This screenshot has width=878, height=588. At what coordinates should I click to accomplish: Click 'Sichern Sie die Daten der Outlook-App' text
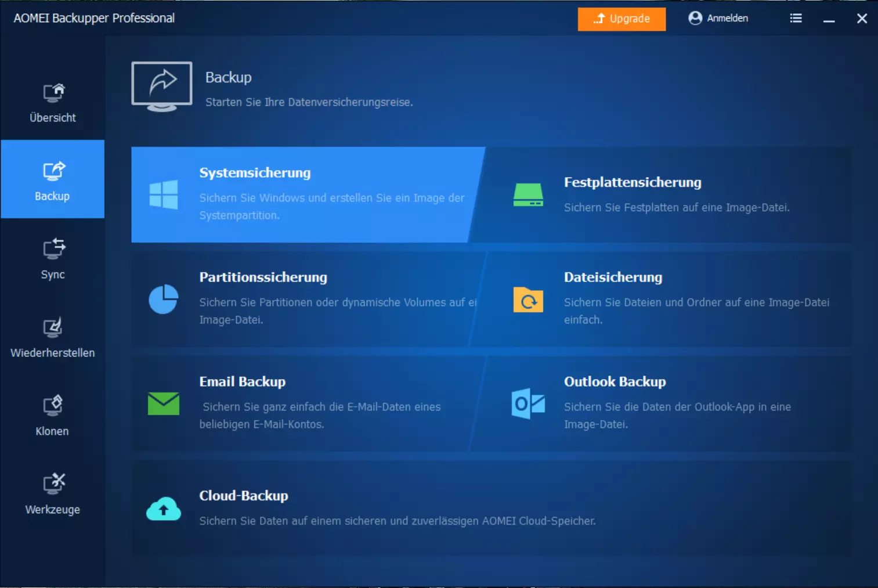click(x=677, y=416)
